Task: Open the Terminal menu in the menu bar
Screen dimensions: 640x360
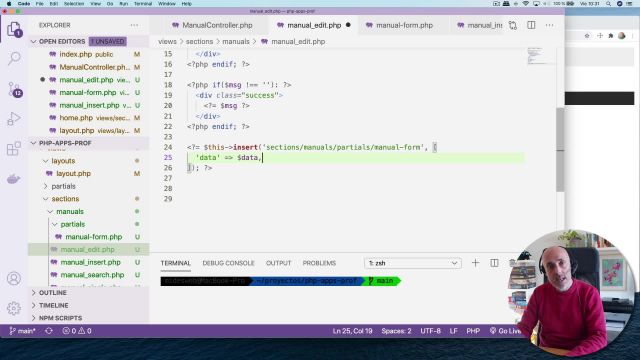Action: pyautogui.click(x=143, y=4)
